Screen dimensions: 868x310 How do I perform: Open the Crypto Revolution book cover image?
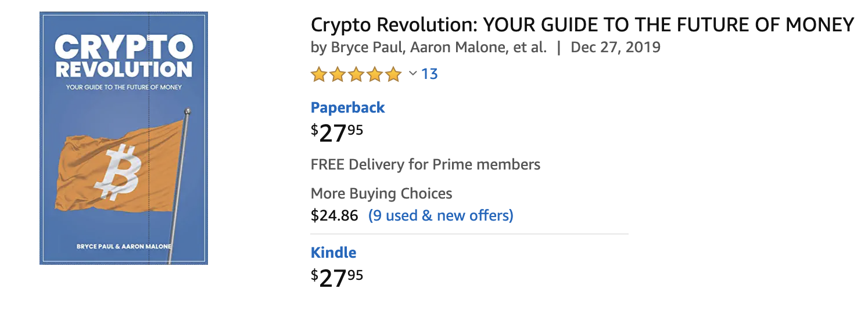click(124, 138)
